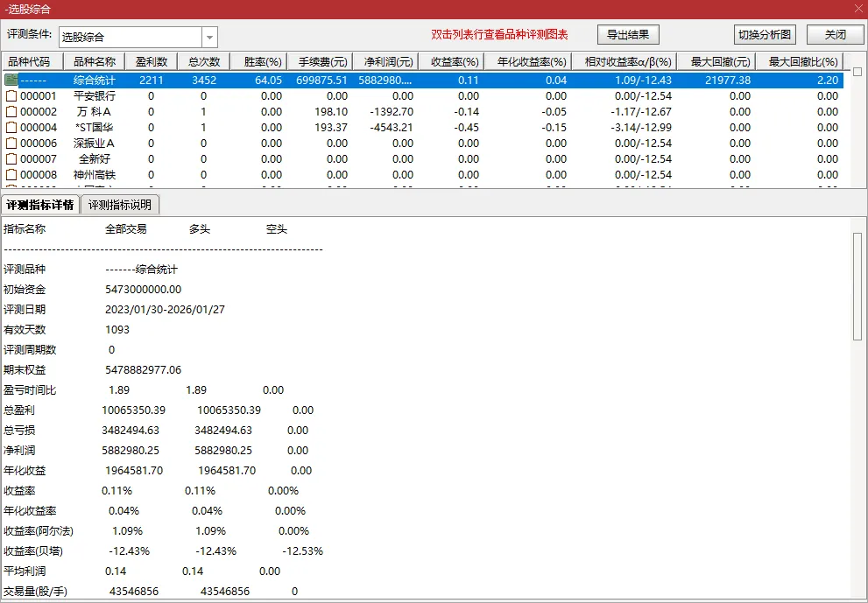Click the 总次数 column header
This screenshot has width=868, height=603.
[x=204, y=61]
